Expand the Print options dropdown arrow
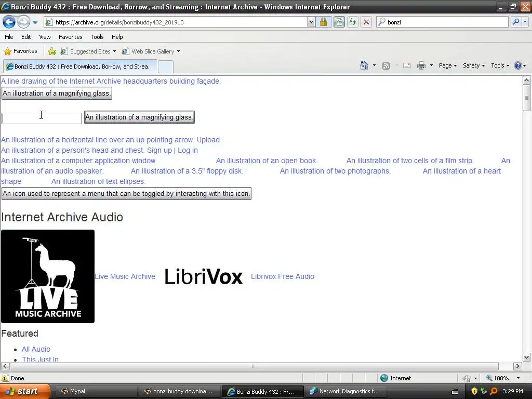The height and width of the screenshot is (399, 532). pos(431,65)
